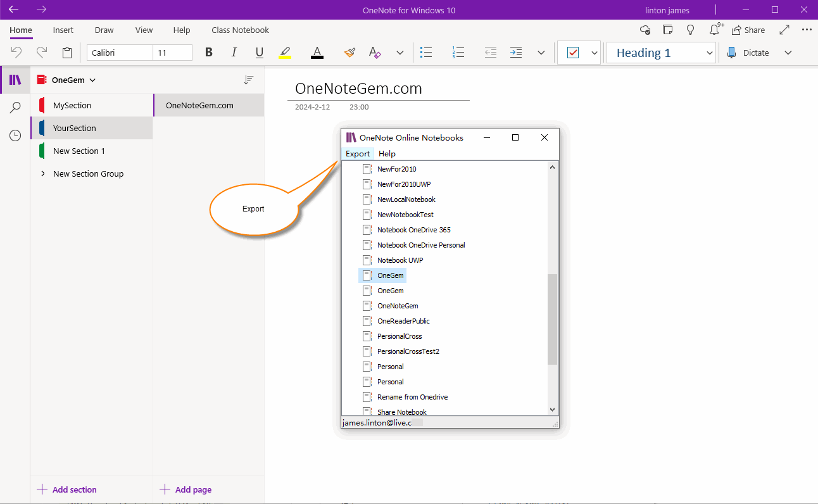
Task: Click Add page
Action: pos(186,489)
